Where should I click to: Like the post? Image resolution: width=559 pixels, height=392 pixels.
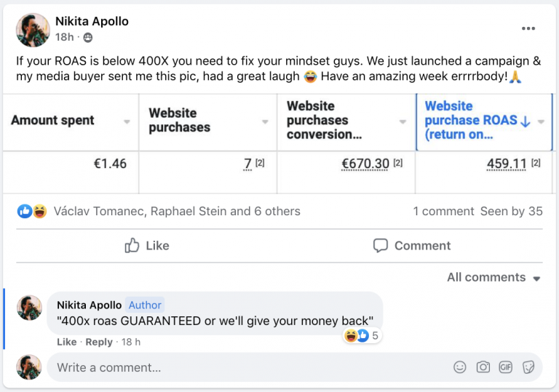click(146, 246)
